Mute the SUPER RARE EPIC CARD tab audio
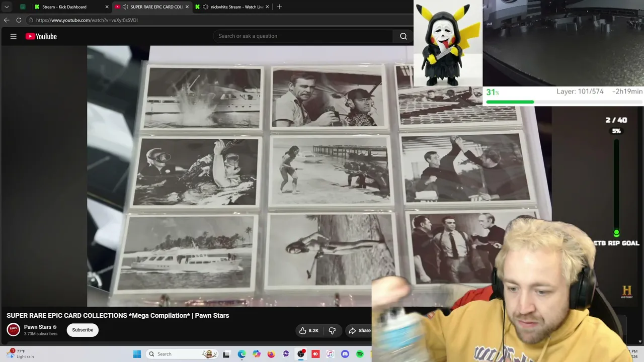The image size is (644, 362). [x=125, y=7]
